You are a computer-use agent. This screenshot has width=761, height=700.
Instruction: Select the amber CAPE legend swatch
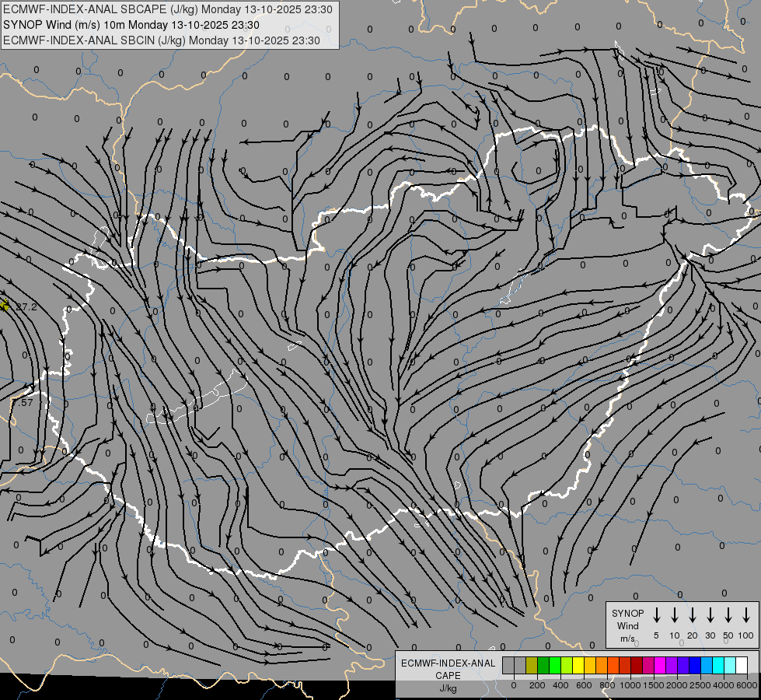(x=590, y=665)
